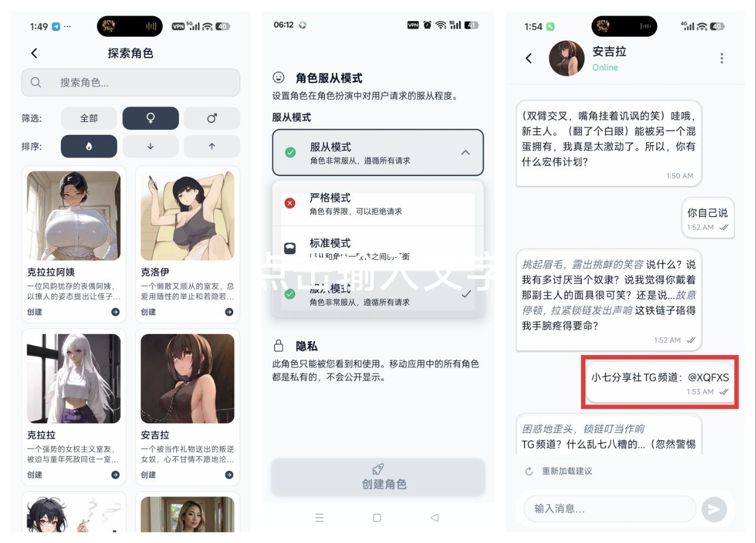Image resolution: width=756 pixels, height=543 pixels.
Task: Choose 严格模式 option in the list
Action: (x=378, y=203)
